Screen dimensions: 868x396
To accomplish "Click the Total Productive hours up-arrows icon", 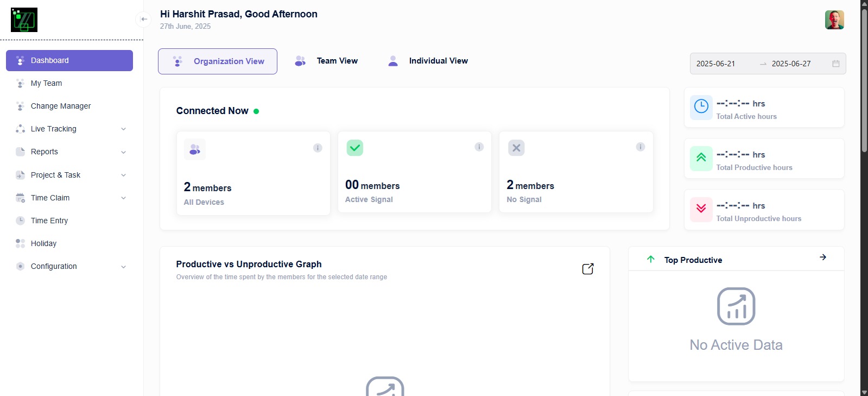I will coord(701,158).
